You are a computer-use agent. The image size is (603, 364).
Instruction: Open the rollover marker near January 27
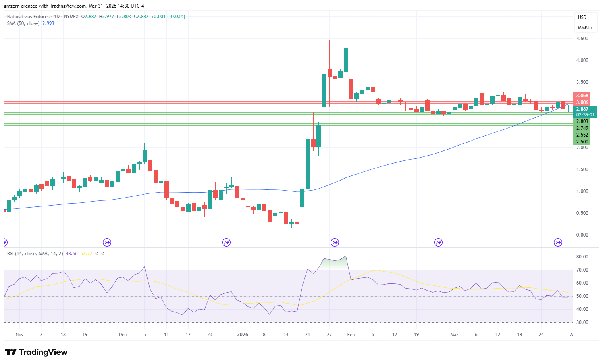(335, 242)
